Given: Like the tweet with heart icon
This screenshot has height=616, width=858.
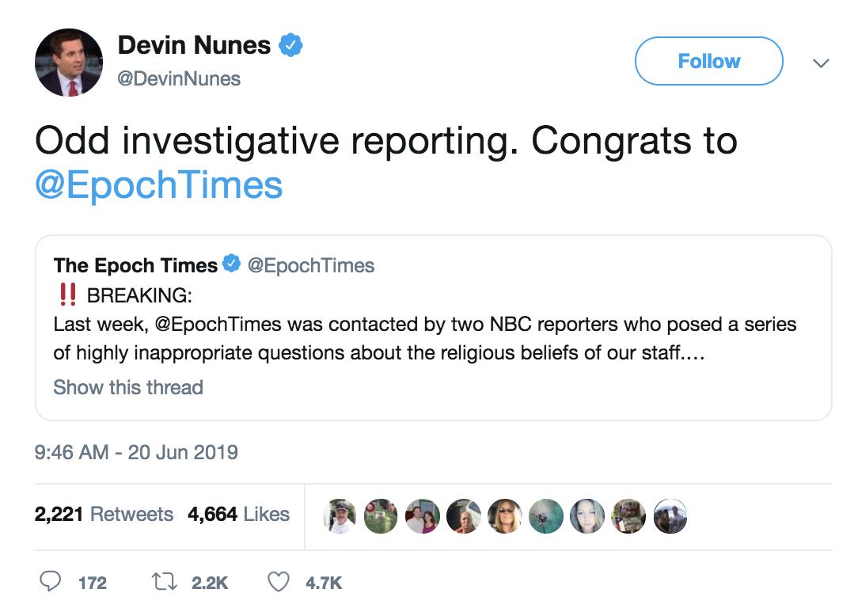Looking at the screenshot, I should 278,583.
